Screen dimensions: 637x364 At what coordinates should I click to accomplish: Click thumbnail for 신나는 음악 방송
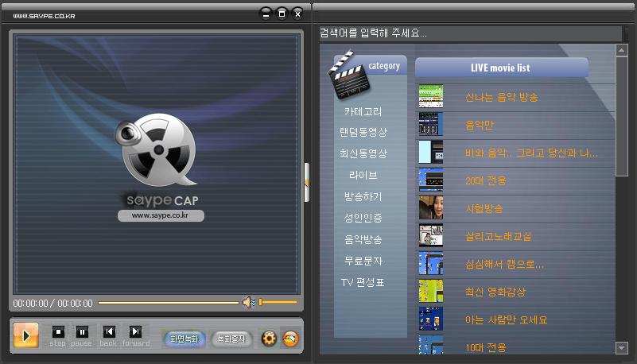point(430,96)
